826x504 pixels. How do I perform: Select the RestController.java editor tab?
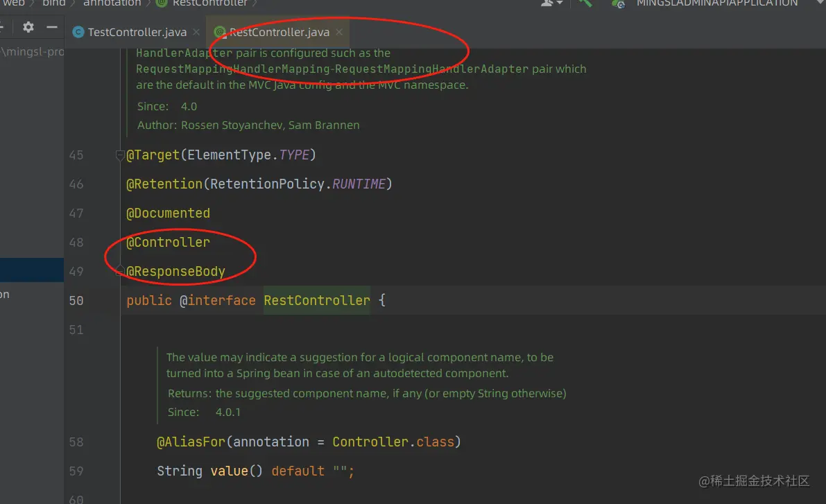tap(279, 32)
